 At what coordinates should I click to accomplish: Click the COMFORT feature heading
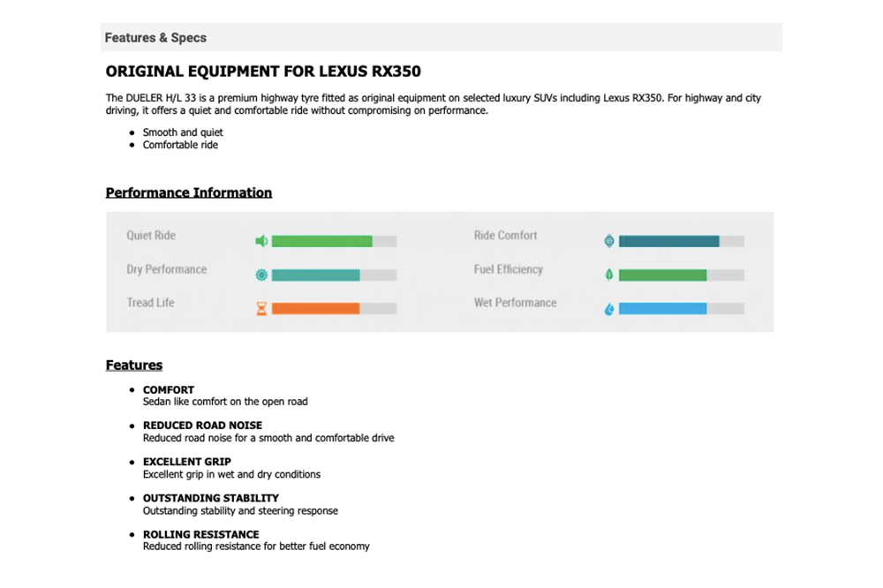click(169, 389)
